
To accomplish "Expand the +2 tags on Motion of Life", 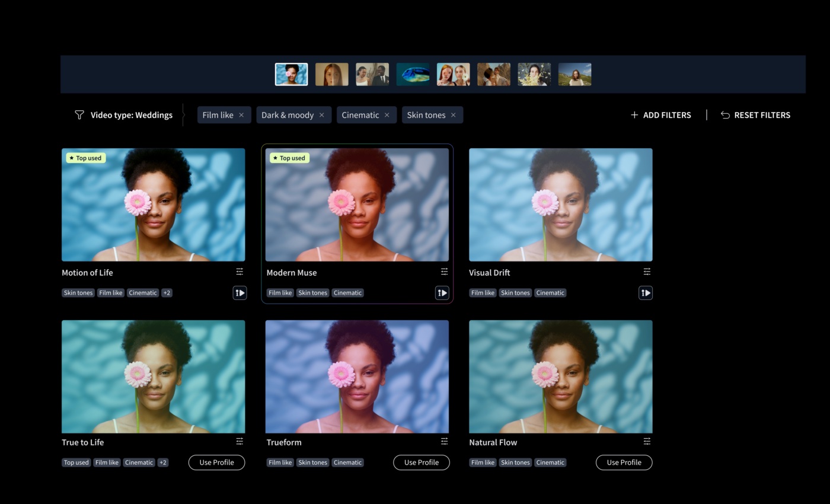I will 167,293.
